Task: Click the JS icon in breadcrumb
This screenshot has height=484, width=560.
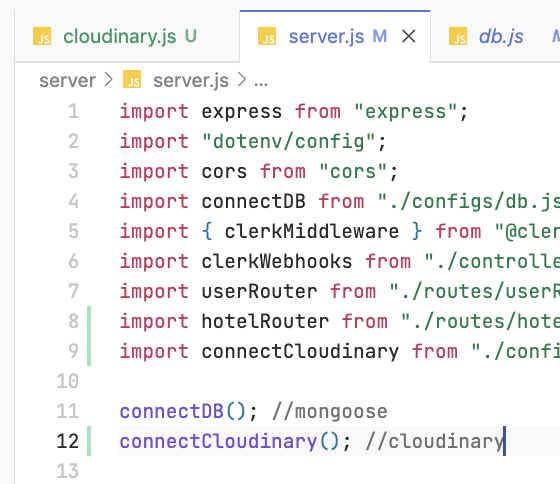Action: [x=132, y=79]
